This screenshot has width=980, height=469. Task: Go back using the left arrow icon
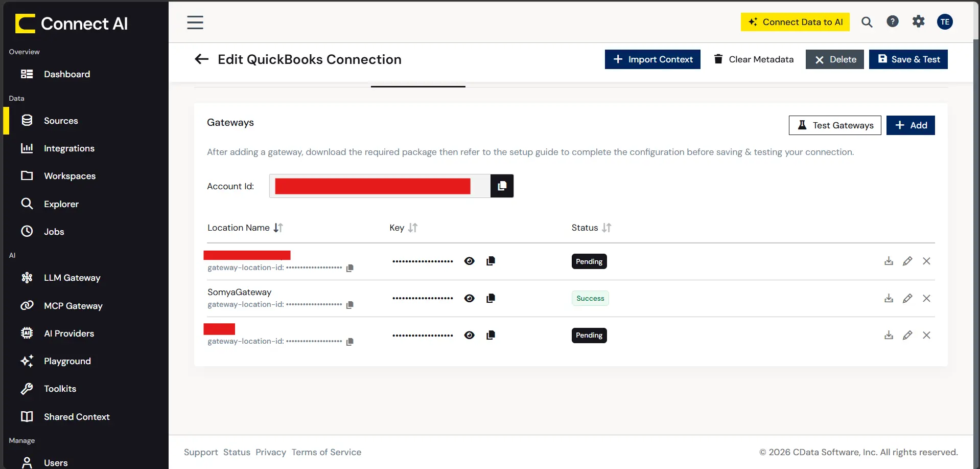pyautogui.click(x=202, y=59)
